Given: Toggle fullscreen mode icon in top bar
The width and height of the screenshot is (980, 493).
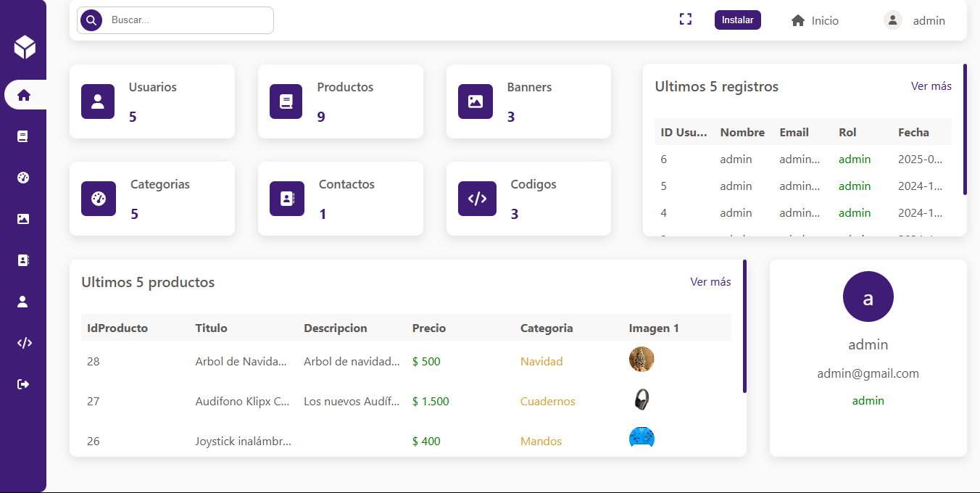Looking at the screenshot, I should click(x=685, y=20).
